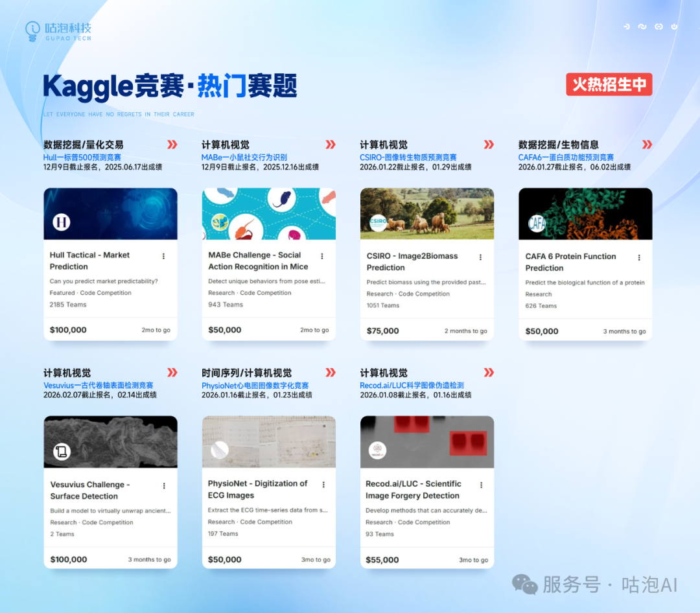Open the three-dot menu on Vesuvius Challenge card
This screenshot has width=700, height=613.
tap(164, 486)
